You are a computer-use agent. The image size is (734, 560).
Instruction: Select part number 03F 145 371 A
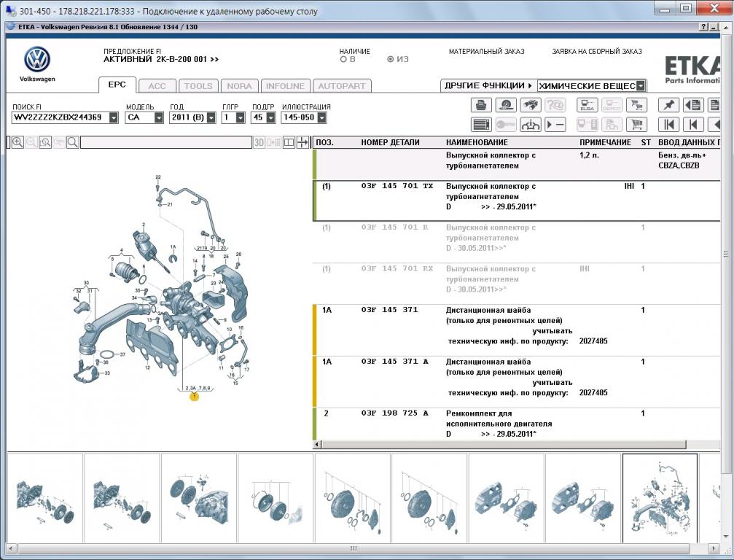click(394, 362)
